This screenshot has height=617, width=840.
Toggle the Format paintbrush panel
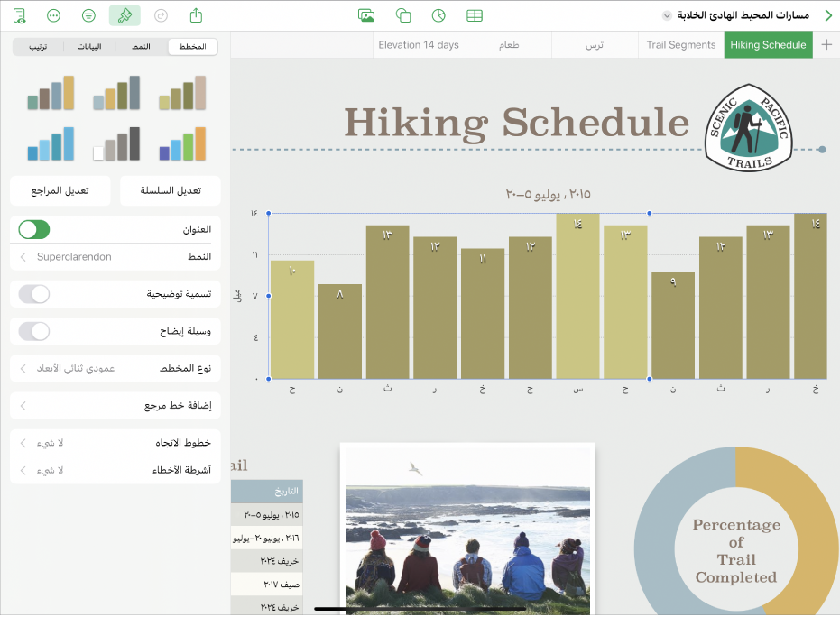tap(125, 16)
